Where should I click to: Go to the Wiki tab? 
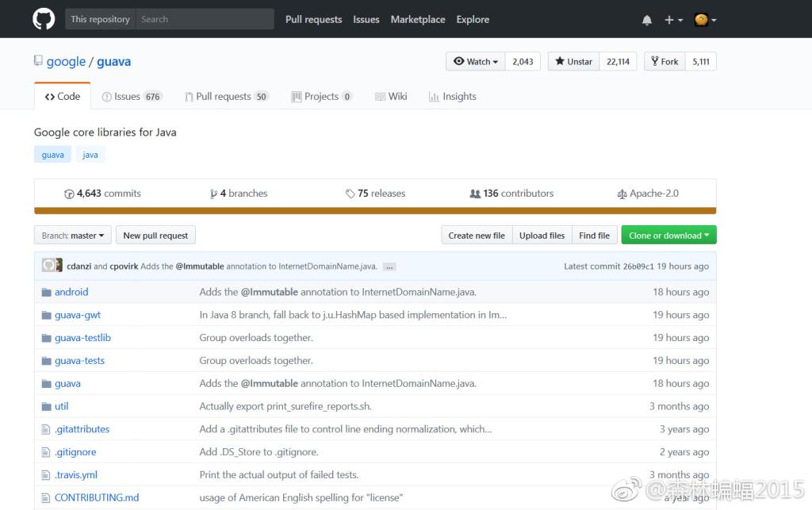[x=391, y=96]
